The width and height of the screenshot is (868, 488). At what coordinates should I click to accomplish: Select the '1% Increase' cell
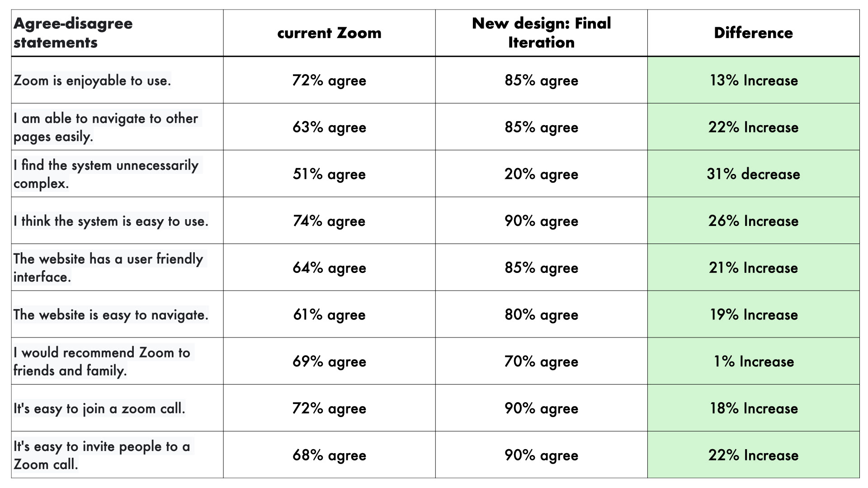(753, 361)
